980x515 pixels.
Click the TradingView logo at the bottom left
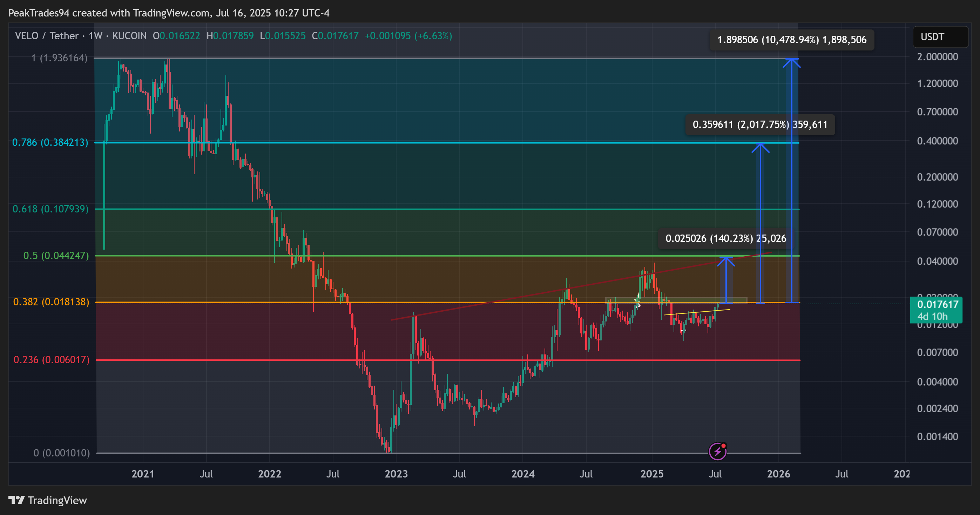pyautogui.click(x=48, y=500)
